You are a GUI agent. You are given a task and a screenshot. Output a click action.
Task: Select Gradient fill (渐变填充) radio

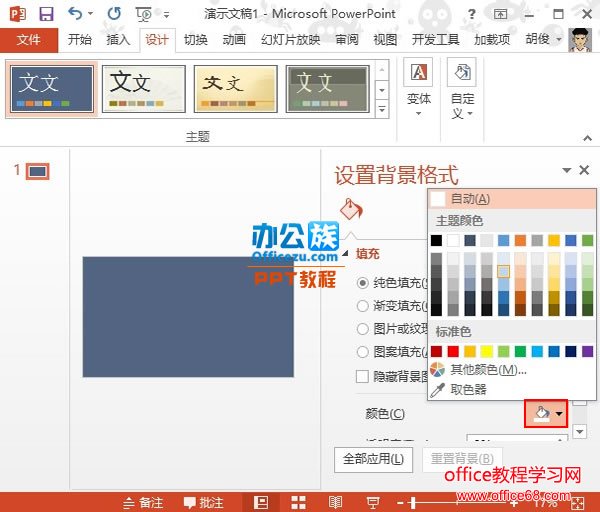pos(362,306)
